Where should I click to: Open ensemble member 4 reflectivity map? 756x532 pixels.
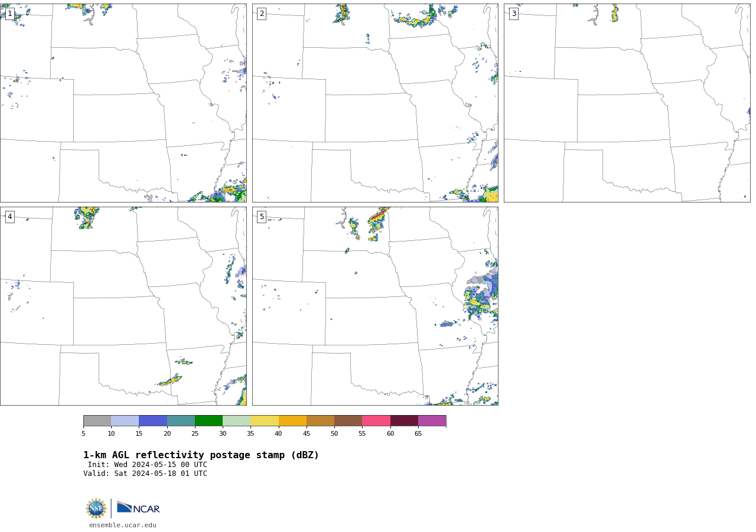tap(123, 306)
